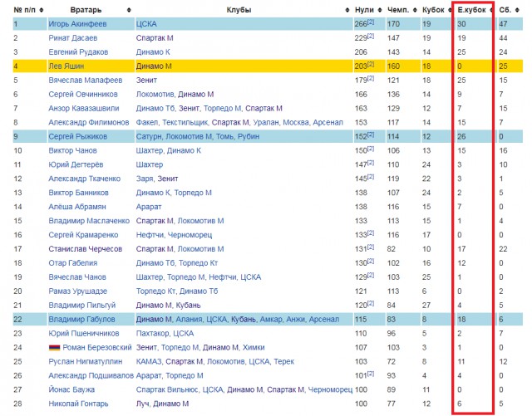Image resolution: width=532 pixels, height=416 pixels.
Task: Open Вячеслав Чанов player link
Action: click(x=77, y=277)
